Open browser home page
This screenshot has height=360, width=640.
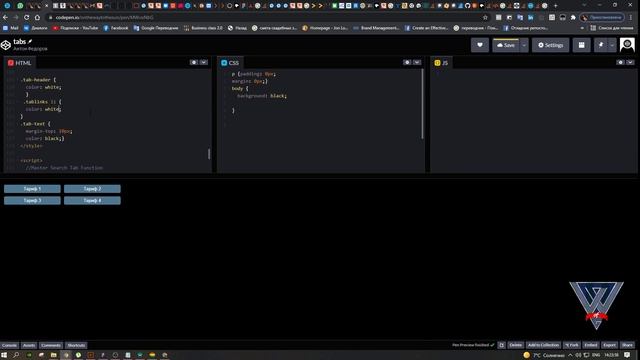pos(37,18)
